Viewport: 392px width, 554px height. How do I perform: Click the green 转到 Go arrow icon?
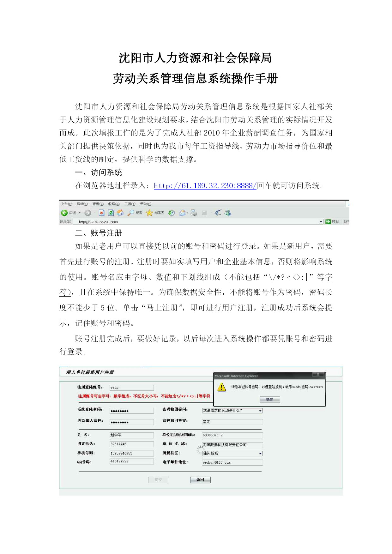[x=328, y=222]
